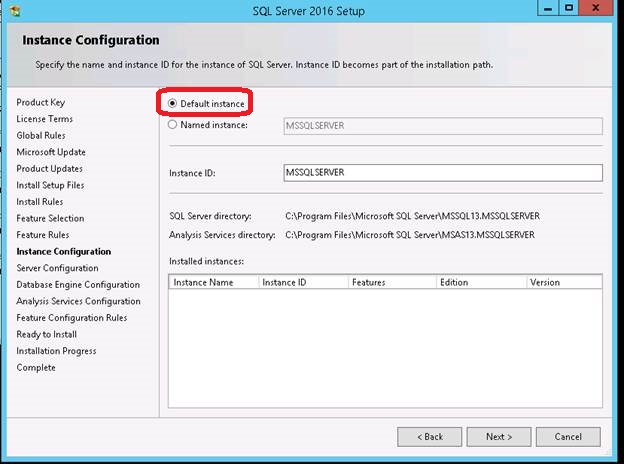Screen dimensions: 624x464
Task: Select the Named instance radio button
Action: pyautogui.click(x=172, y=125)
